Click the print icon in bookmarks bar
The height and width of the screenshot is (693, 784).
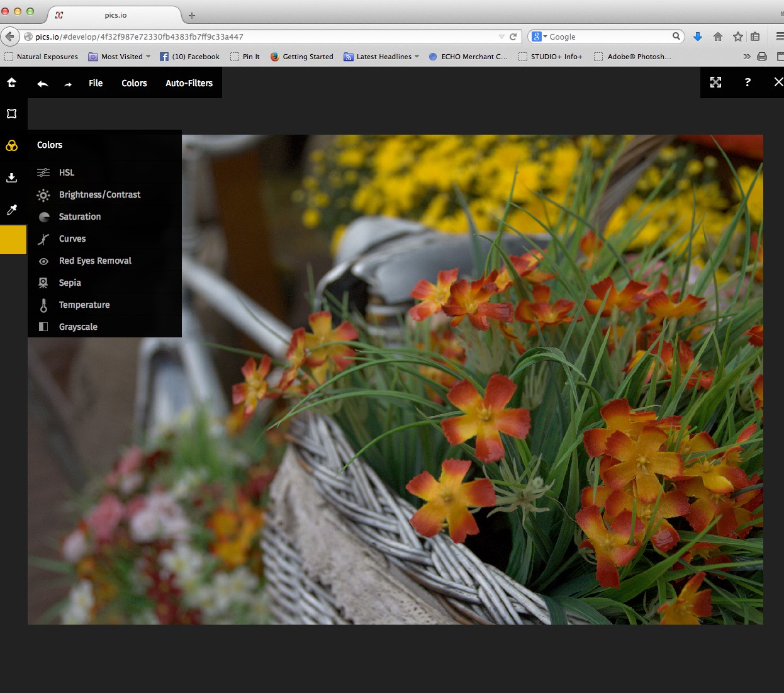(x=762, y=57)
